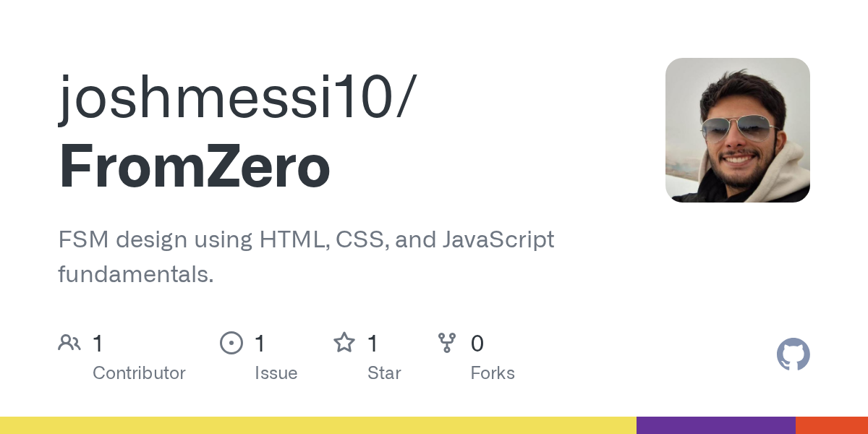Click the contributor count number 1
868x434 pixels.
click(x=98, y=344)
